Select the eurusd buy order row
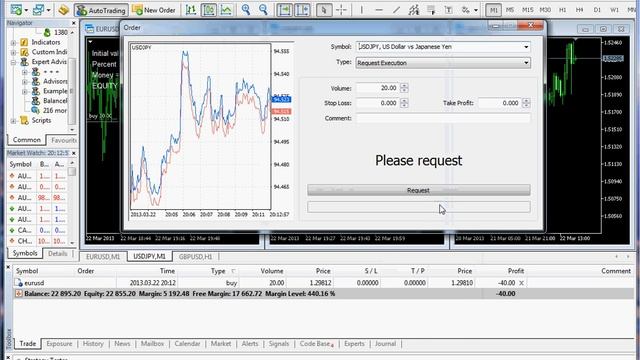 323,283
